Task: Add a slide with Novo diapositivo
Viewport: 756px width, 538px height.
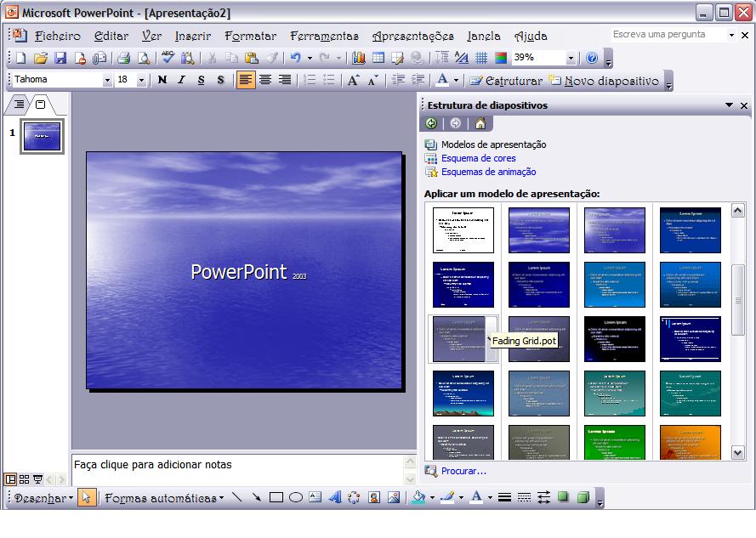Action: pos(604,81)
